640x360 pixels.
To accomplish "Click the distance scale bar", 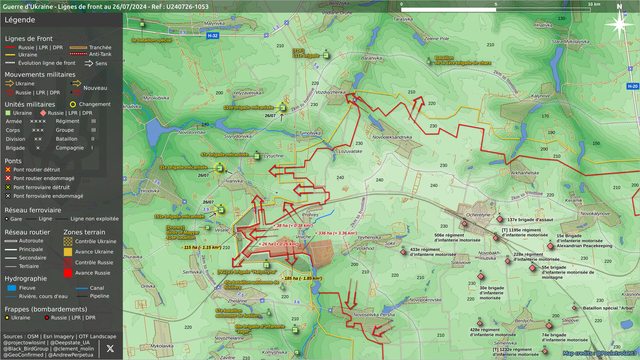I will 496,9.
